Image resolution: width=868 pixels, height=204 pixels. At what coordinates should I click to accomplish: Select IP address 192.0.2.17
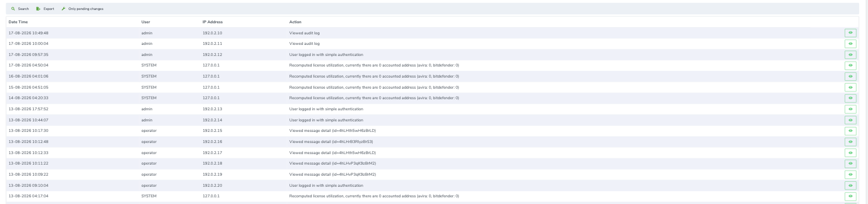point(212,153)
